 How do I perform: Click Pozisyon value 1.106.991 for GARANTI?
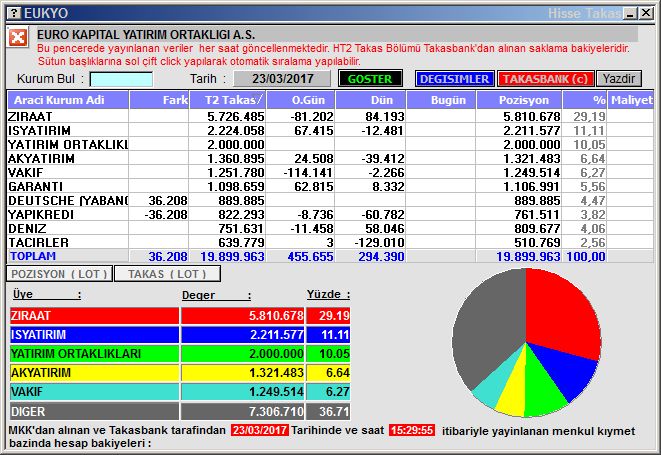pos(531,186)
